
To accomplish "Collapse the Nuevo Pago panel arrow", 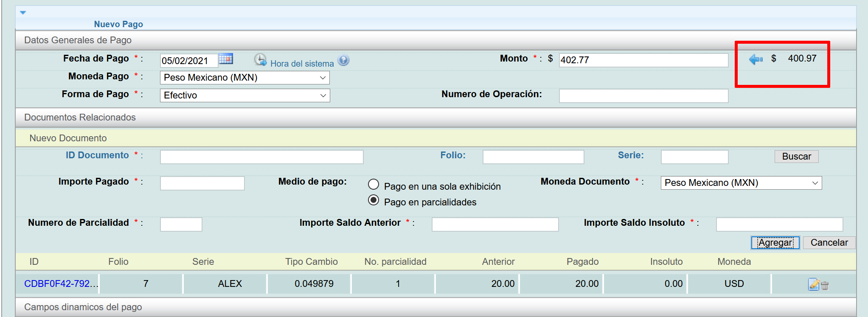I will click(23, 13).
